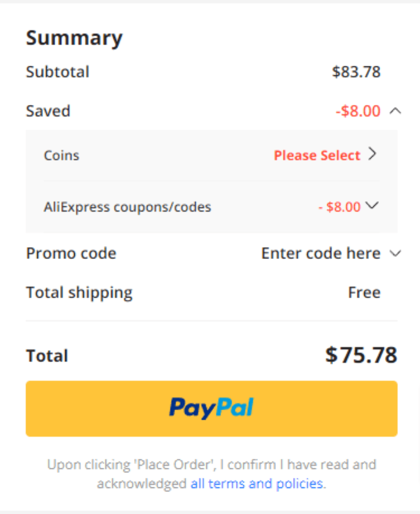Click the PayPal logo
Image resolution: width=420 pixels, height=514 pixels.
[x=211, y=408]
